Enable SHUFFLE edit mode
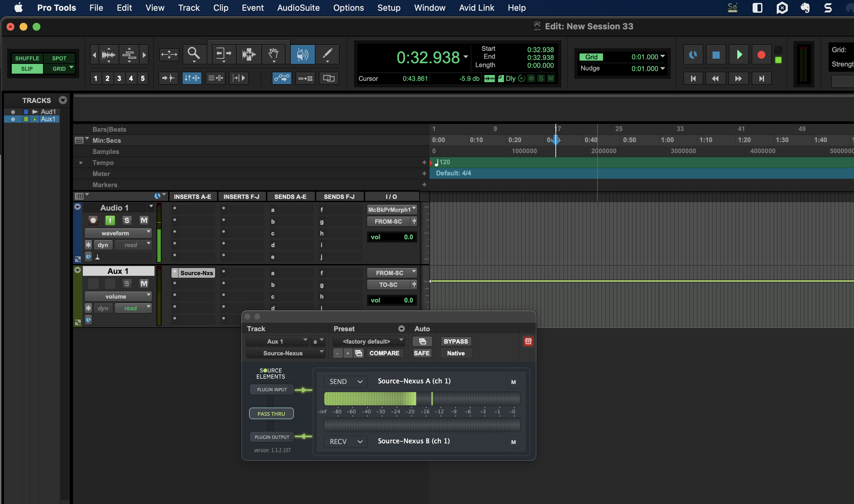 (x=27, y=58)
